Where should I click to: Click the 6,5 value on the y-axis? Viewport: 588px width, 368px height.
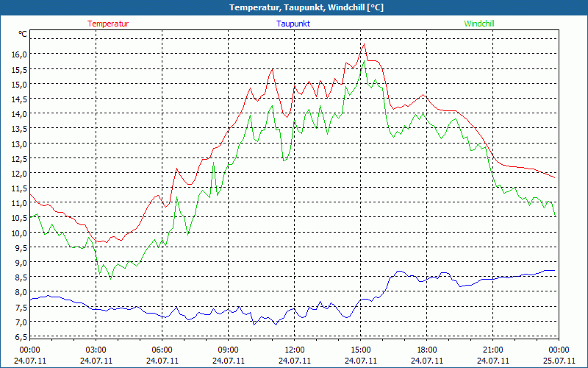pyautogui.click(x=21, y=336)
